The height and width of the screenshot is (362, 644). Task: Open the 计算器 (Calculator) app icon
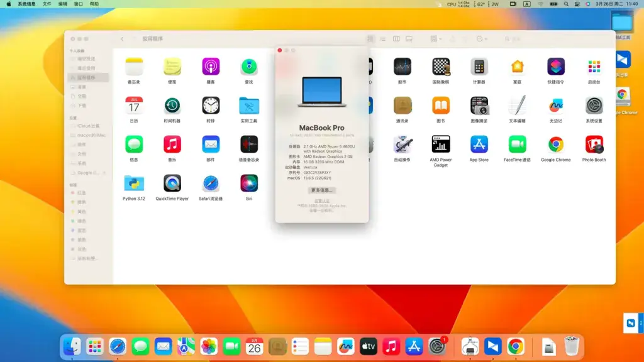[x=479, y=67]
